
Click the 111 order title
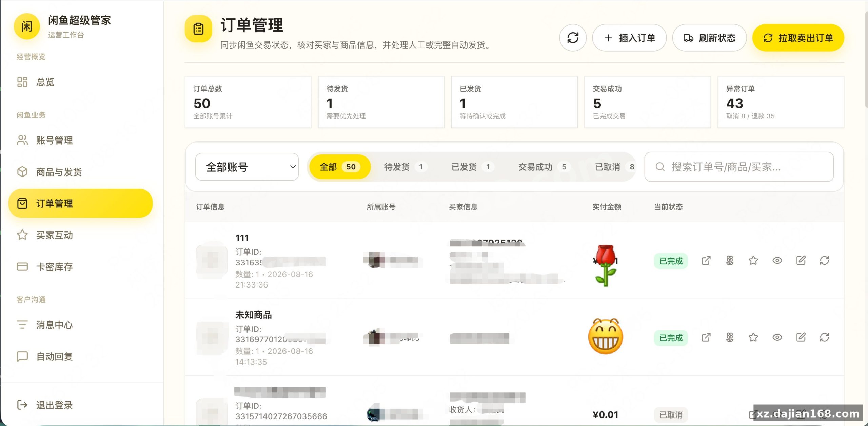click(x=242, y=238)
